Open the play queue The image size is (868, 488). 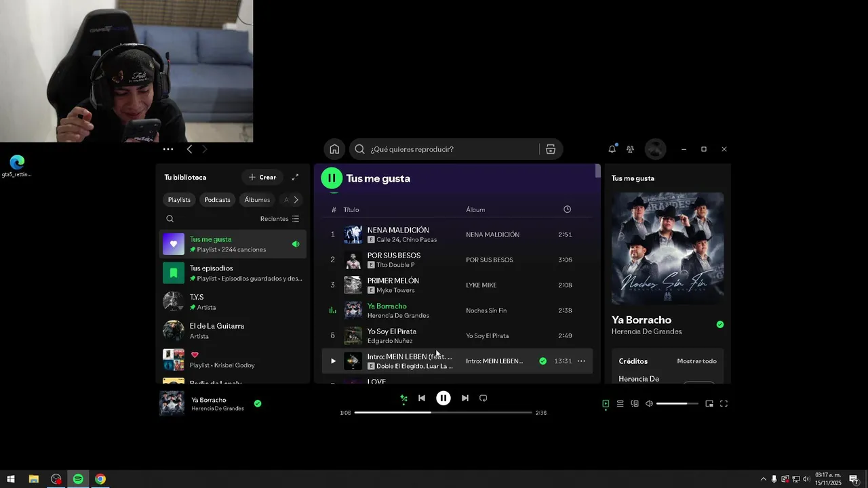(620, 403)
